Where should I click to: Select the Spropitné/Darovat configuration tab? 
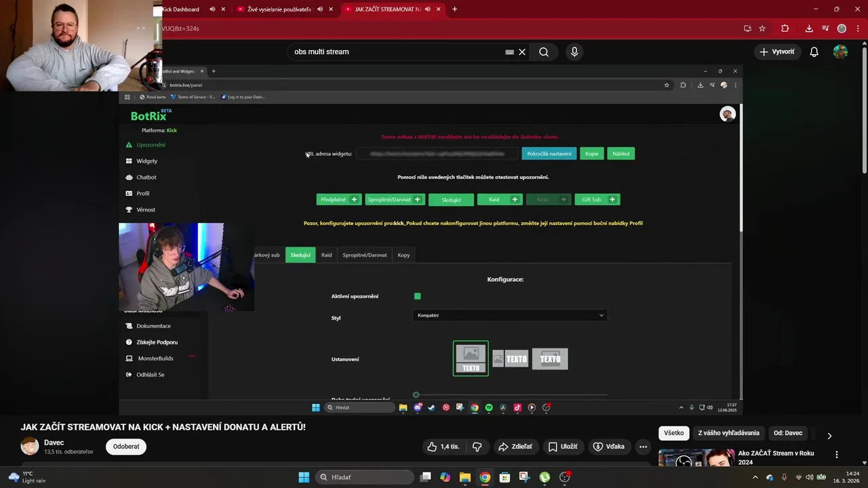365,255
